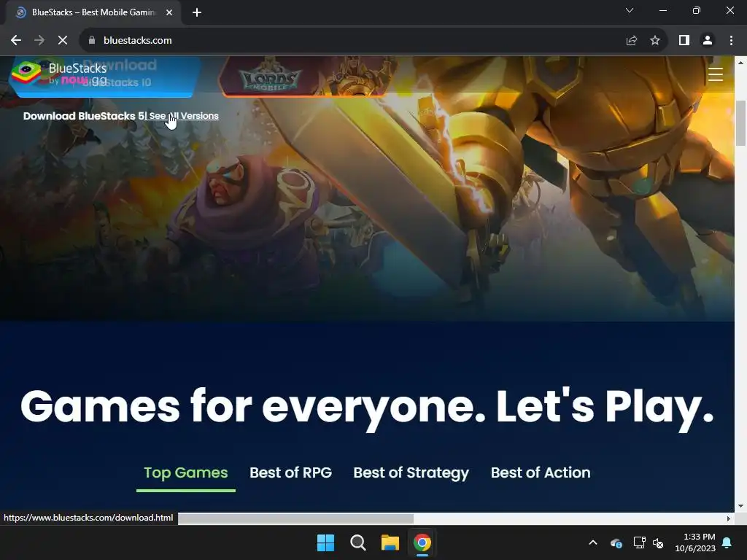Select the Top Games tab

click(x=186, y=472)
